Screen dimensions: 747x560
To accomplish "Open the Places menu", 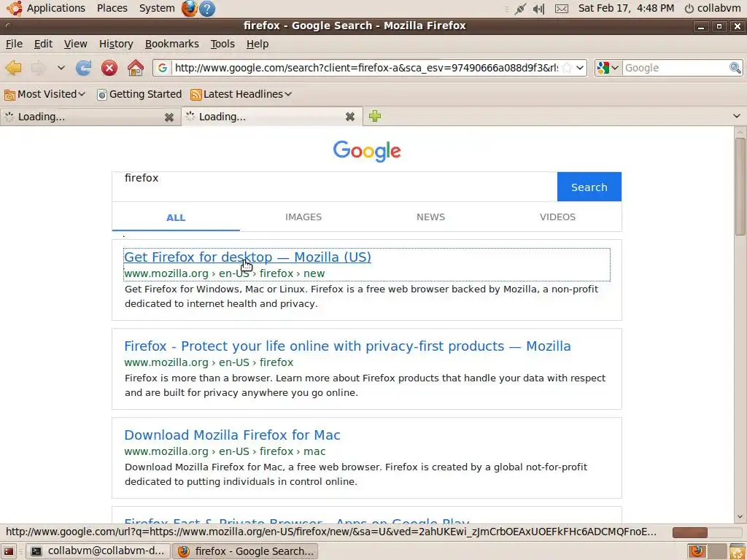I will coord(112,8).
